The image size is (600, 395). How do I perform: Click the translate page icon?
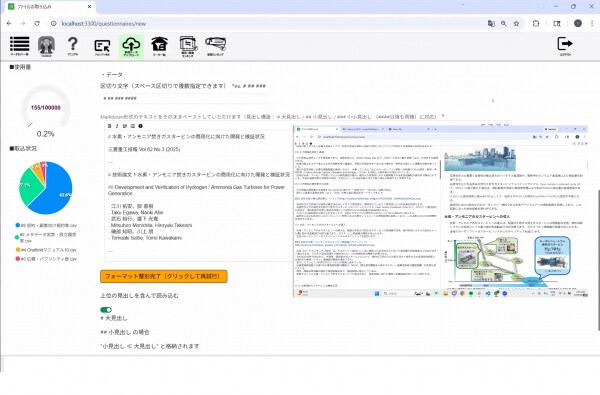coord(491,23)
